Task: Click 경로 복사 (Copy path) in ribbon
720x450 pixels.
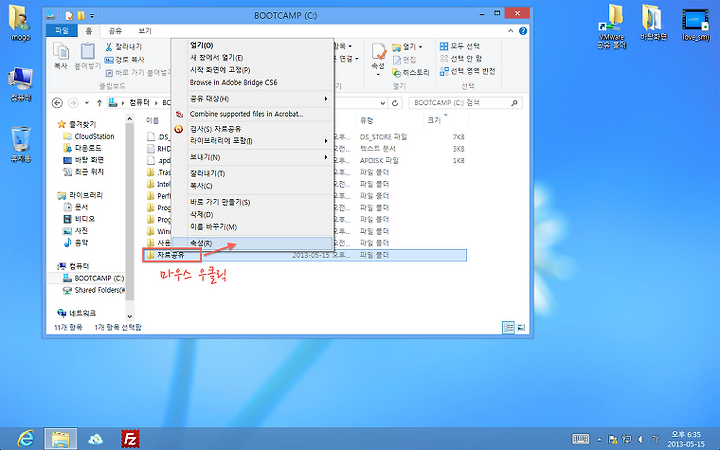Action: pos(124,60)
